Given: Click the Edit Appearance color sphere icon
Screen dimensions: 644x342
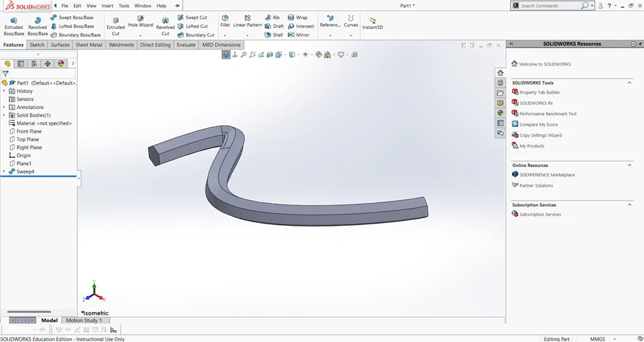Looking at the screenshot, I should 318,55.
